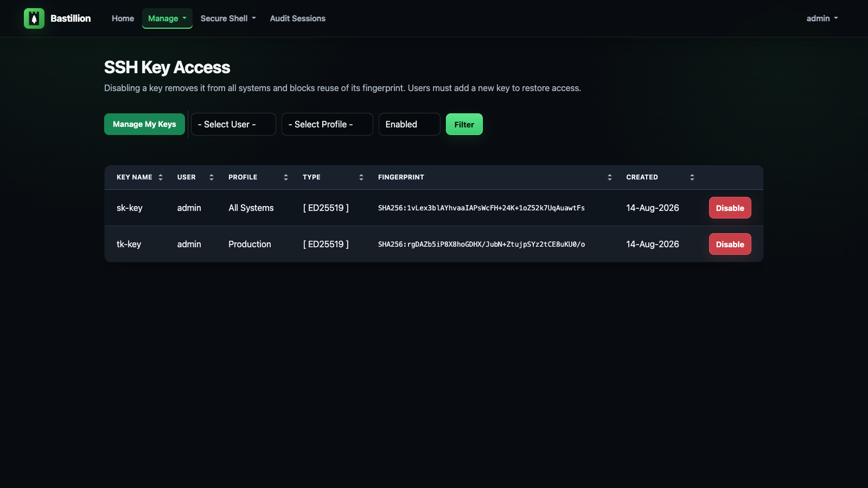Screen dimensions: 868x488
Task: Click the created date in sk-key row
Action: [x=653, y=208]
